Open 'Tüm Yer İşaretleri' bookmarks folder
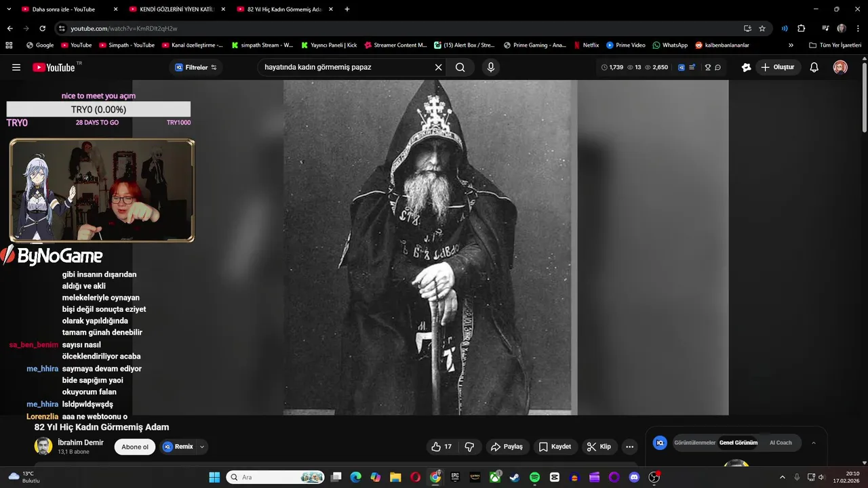The height and width of the screenshot is (488, 868). [835, 45]
